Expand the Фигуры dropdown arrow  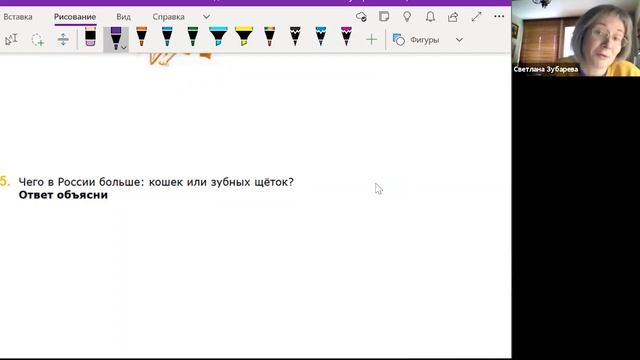click(x=459, y=40)
